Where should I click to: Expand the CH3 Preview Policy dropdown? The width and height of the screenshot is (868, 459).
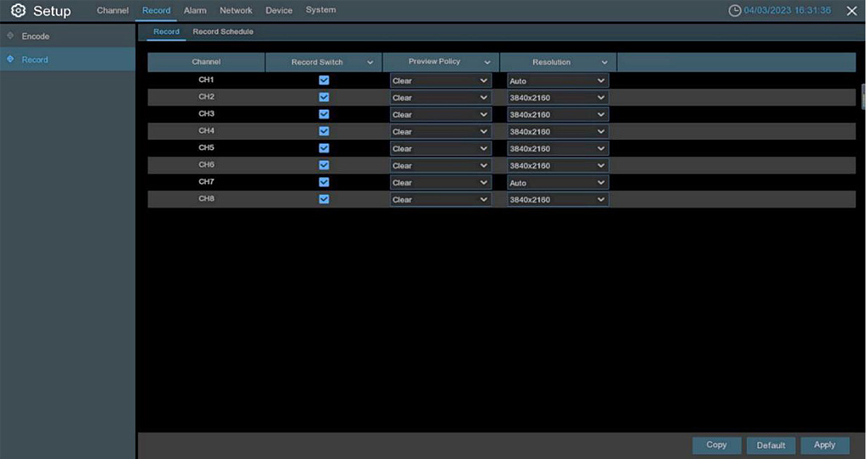tap(440, 115)
